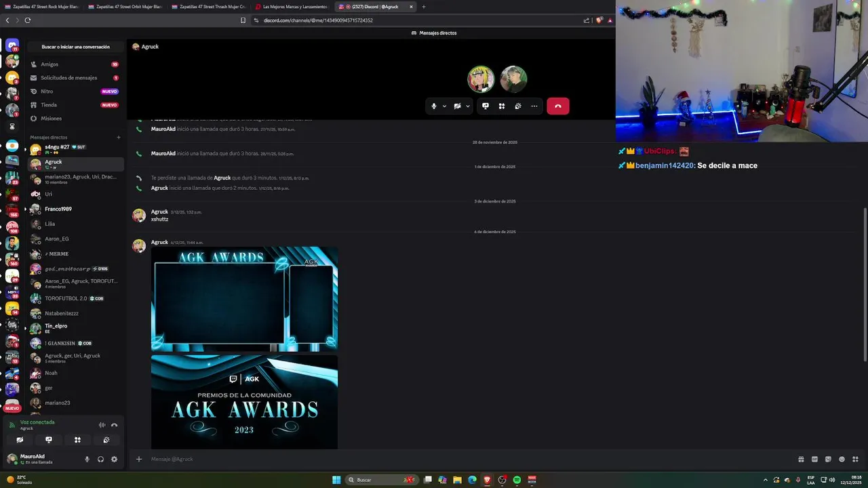The image size is (868, 488).
Task: Open weather widget showing 22°C Soleado
Action: pos(19,480)
